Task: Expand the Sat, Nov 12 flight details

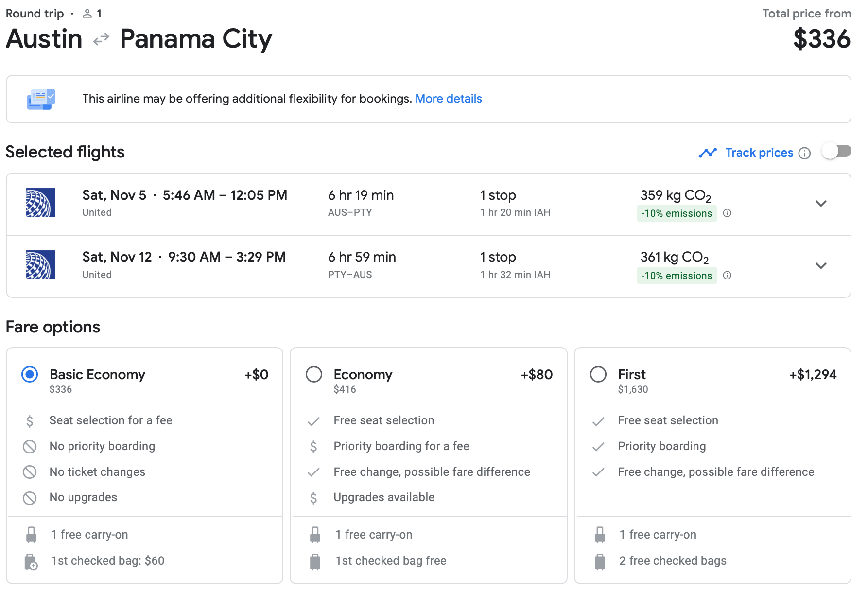Action: click(x=821, y=266)
